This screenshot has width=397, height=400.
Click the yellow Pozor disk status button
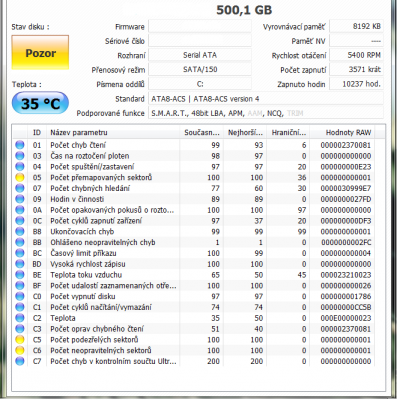point(40,52)
